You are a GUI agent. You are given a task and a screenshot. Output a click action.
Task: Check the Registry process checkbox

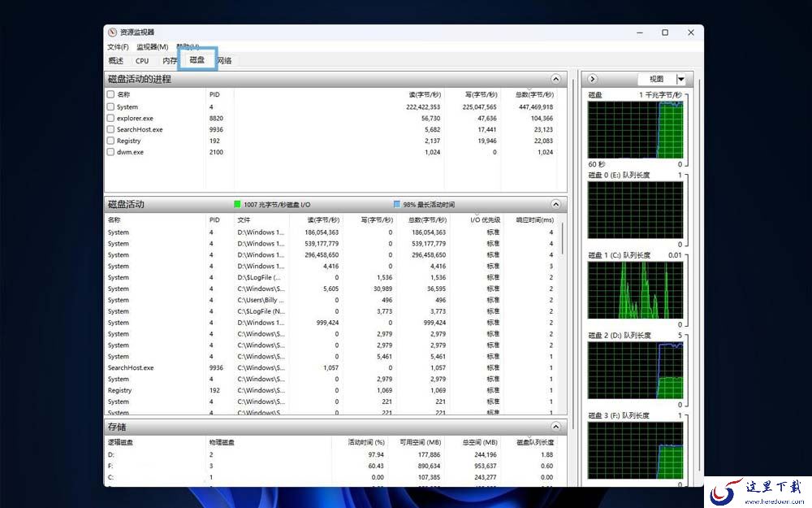click(x=110, y=141)
